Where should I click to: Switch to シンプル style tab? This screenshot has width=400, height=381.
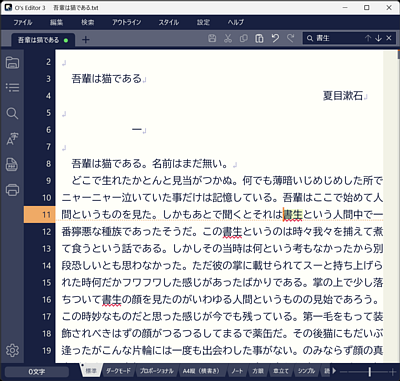[306, 371]
